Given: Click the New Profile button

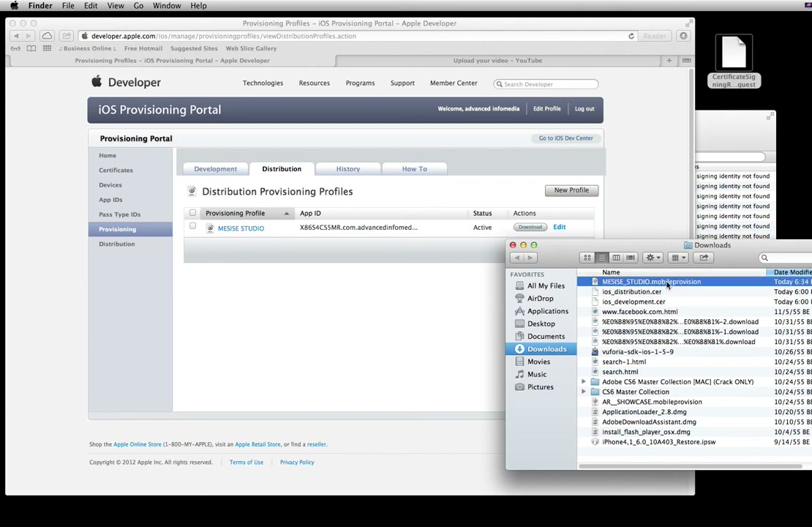Looking at the screenshot, I should [x=571, y=190].
